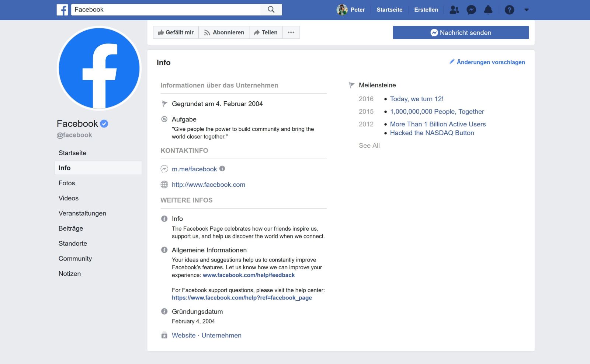Click 'February 4, 2004' founding date text

coord(193,321)
